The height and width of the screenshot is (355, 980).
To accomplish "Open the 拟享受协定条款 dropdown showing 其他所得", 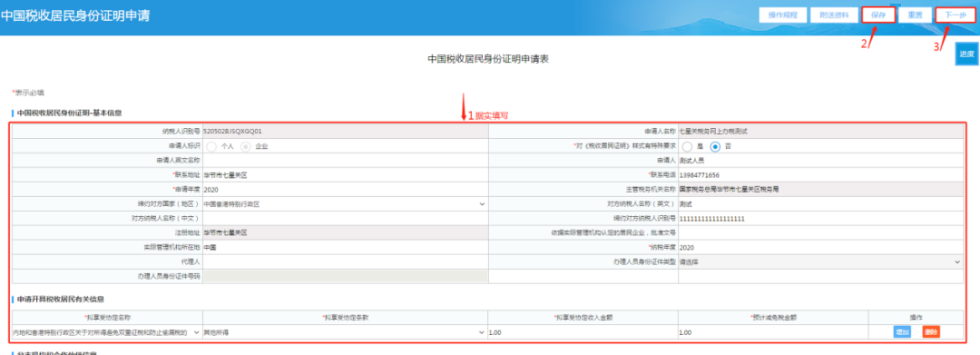I will (x=345, y=332).
